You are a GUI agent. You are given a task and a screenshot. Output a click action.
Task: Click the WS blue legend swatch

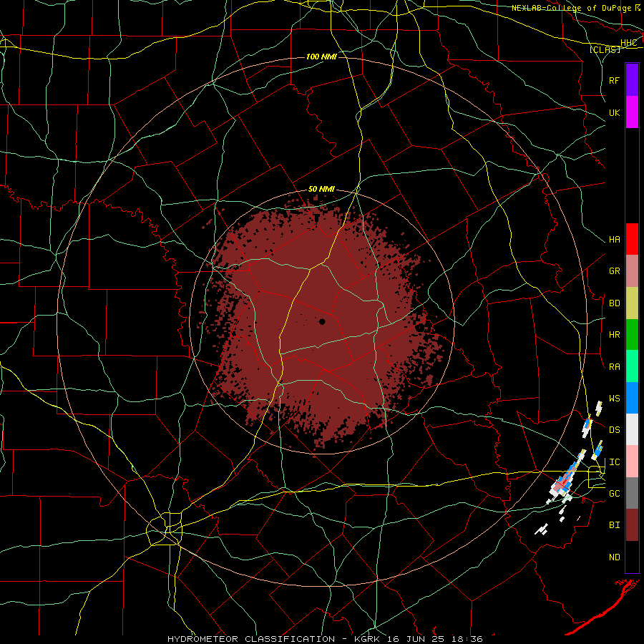632,398
